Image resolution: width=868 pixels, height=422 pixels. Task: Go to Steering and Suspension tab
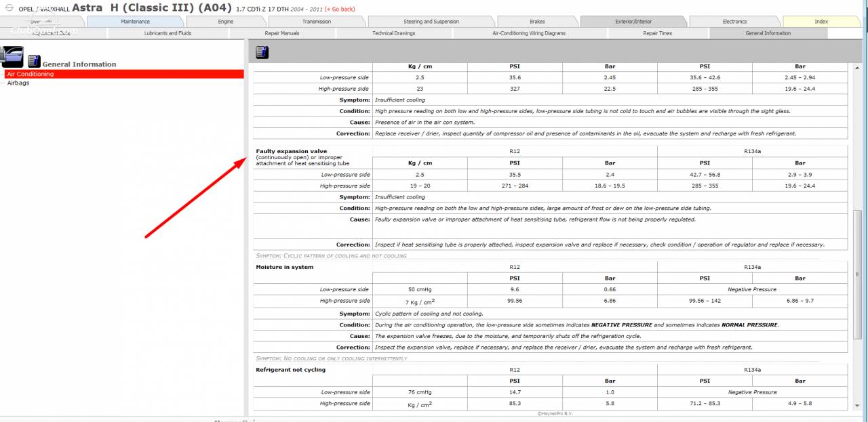tap(431, 22)
